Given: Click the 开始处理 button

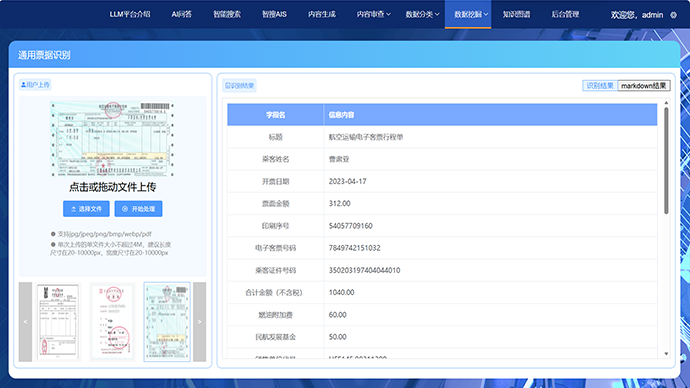Looking at the screenshot, I should 138,209.
